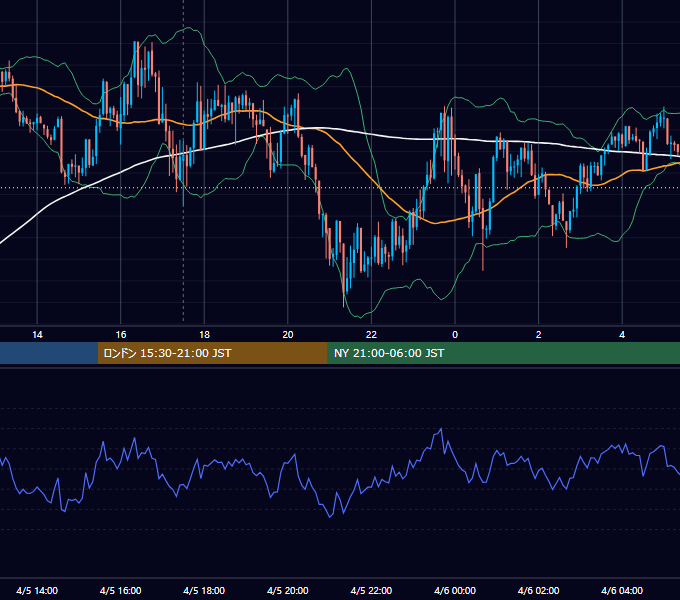The image size is (680, 600).
Task: Click the 22 hour label on price chart axis
Action: pyautogui.click(x=371, y=335)
